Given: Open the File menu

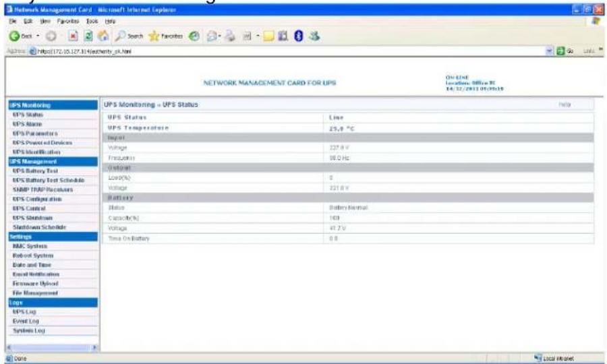Looking at the screenshot, I should (13, 22).
